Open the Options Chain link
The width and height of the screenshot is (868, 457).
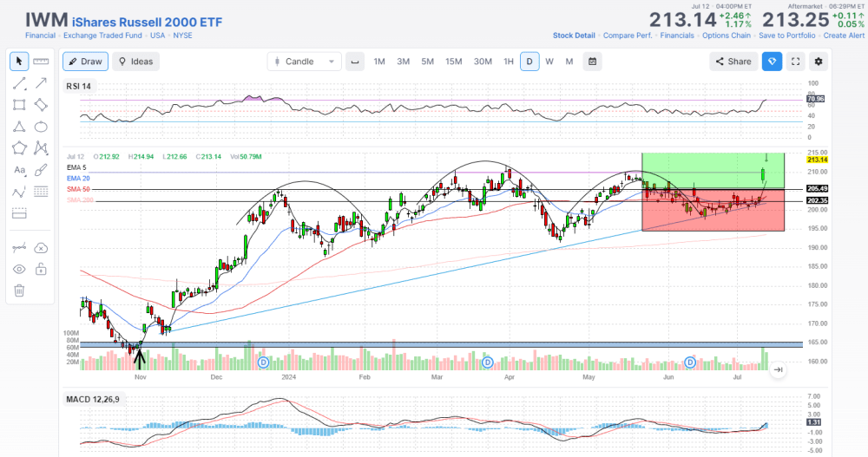click(726, 36)
